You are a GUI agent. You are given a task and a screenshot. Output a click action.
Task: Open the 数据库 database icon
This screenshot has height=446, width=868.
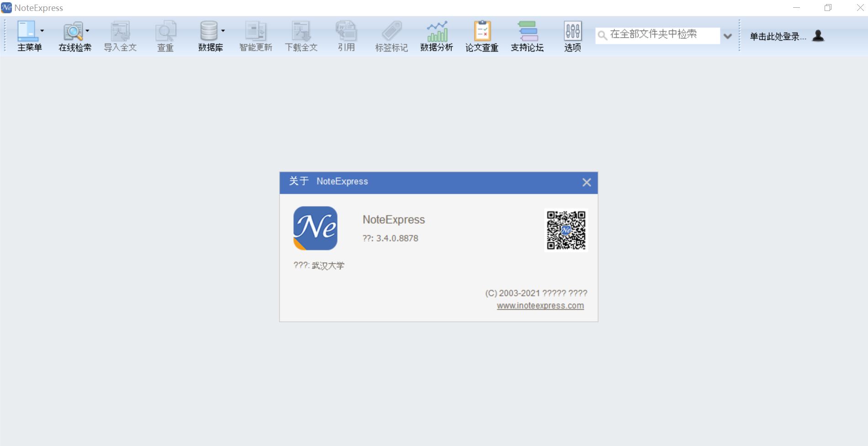click(209, 31)
